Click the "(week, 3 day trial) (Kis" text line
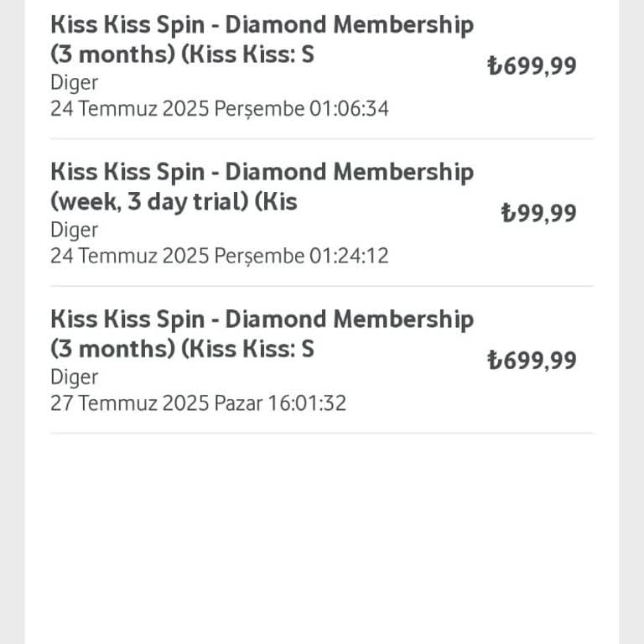The image size is (644, 644). 174,202
